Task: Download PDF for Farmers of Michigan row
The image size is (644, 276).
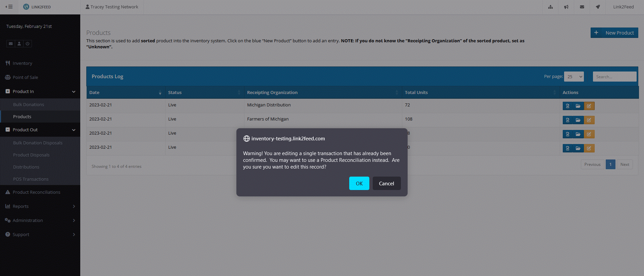Action: pyautogui.click(x=567, y=120)
